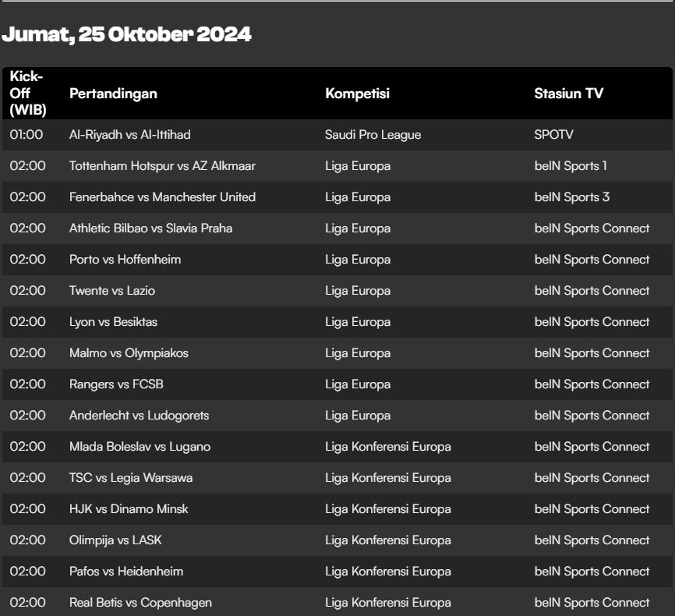
Task: Click the Olimpija vs LASK match
Action: (x=115, y=540)
